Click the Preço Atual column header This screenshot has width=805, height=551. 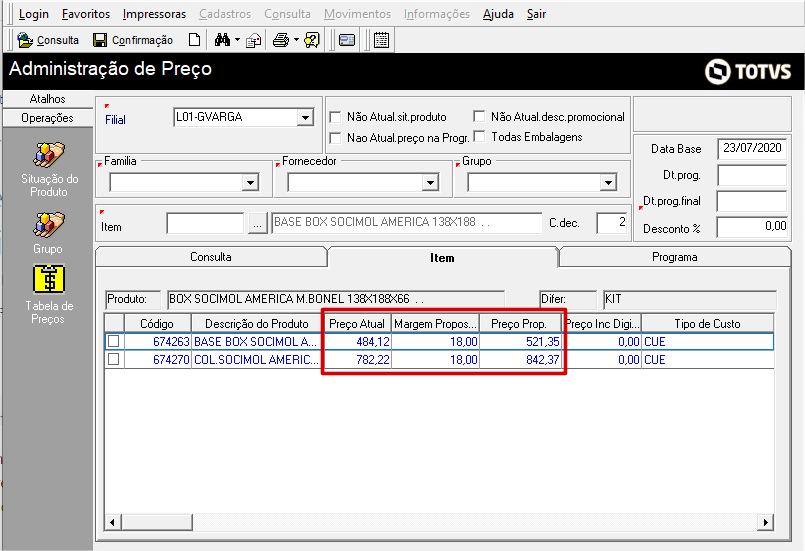pos(357,324)
